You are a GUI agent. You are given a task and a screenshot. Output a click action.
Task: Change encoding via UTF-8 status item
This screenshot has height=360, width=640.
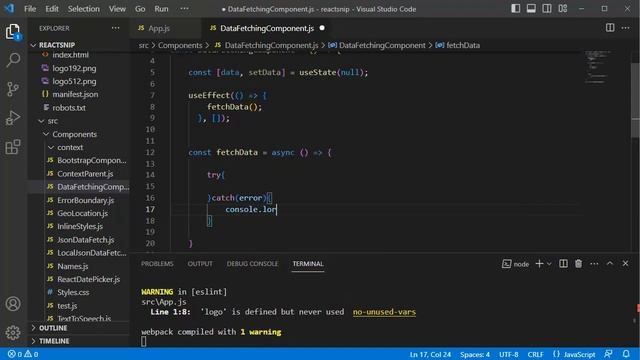pos(509,354)
